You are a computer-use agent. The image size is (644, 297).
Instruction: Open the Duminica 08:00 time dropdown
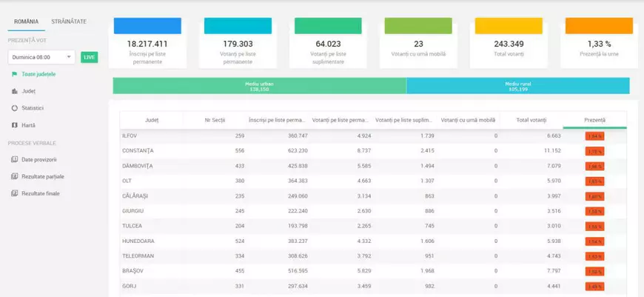click(41, 57)
